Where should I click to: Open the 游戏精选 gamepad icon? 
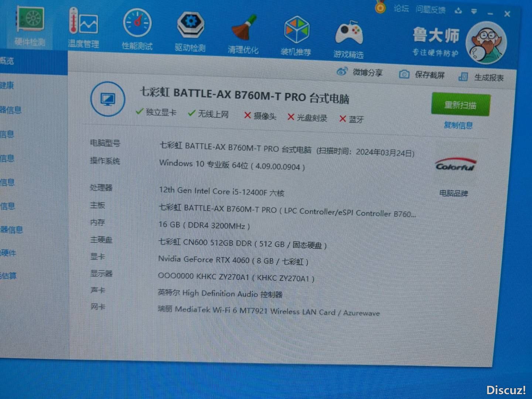349,38
